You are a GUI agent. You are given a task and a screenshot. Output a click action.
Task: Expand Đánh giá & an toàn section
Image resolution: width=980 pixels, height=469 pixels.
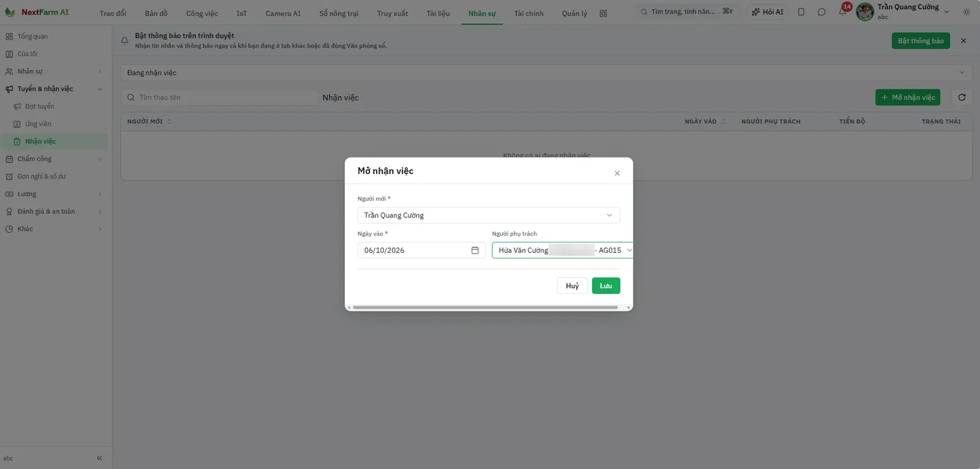point(55,212)
